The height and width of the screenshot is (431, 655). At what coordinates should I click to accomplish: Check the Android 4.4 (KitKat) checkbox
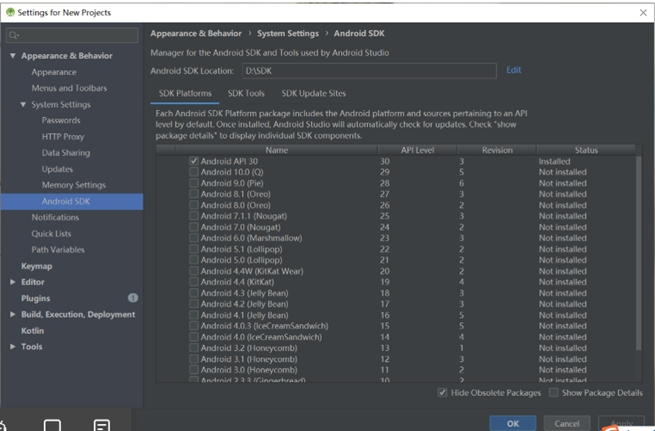194,282
